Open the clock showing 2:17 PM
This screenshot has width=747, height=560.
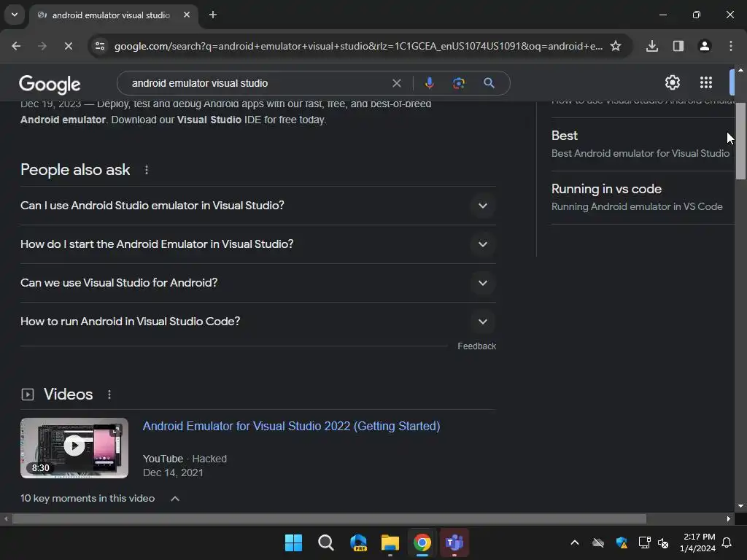pos(698,542)
